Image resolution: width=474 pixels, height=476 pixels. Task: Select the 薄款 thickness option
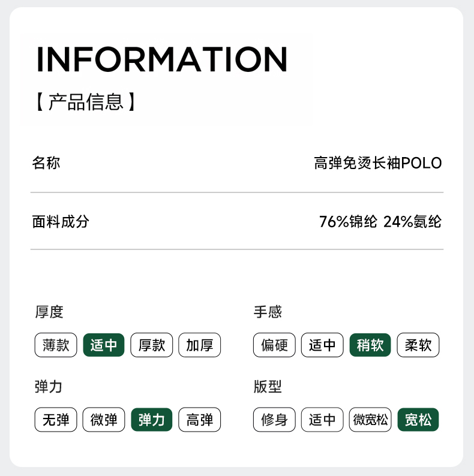(x=56, y=345)
